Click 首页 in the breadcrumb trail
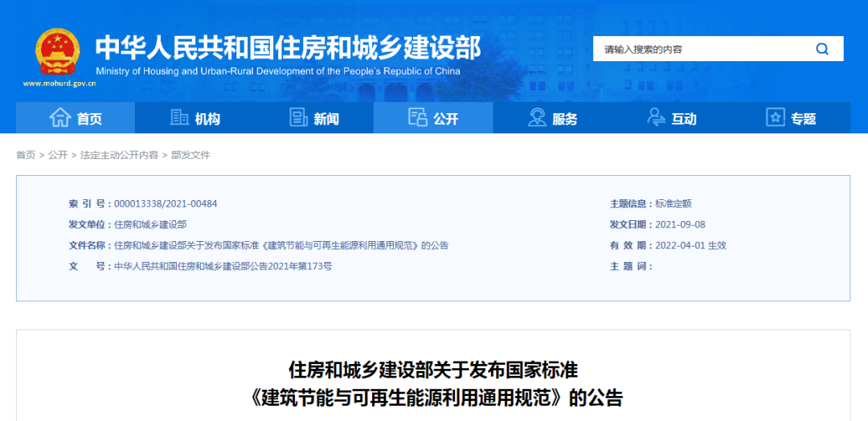 coord(26,155)
